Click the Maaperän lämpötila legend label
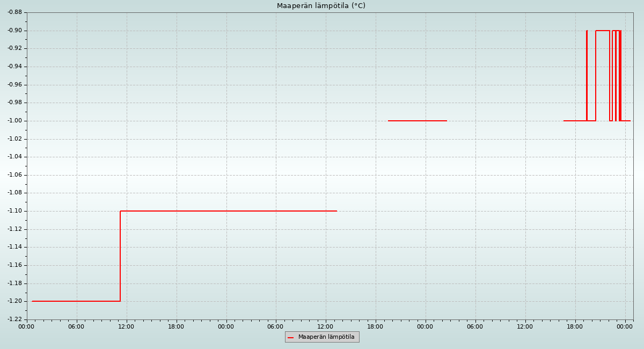The width and height of the screenshot is (644, 349). (x=326, y=337)
